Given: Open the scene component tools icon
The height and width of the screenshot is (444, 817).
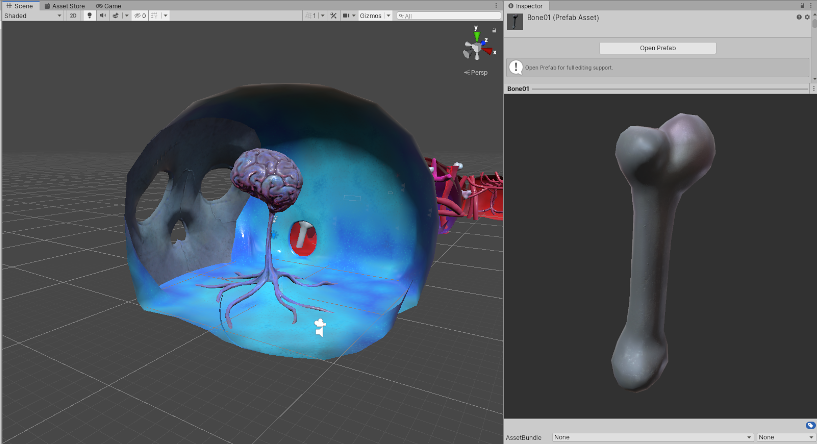Looking at the screenshot, I should 334,16.
